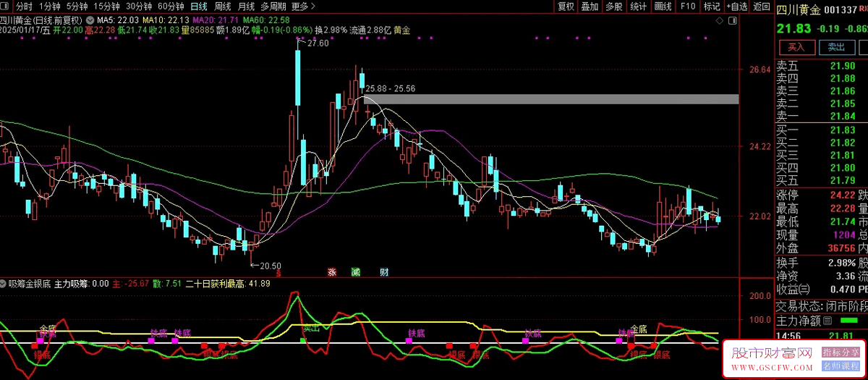
Task: Click the 涨 marker below the chart
Action: (332, 272)
